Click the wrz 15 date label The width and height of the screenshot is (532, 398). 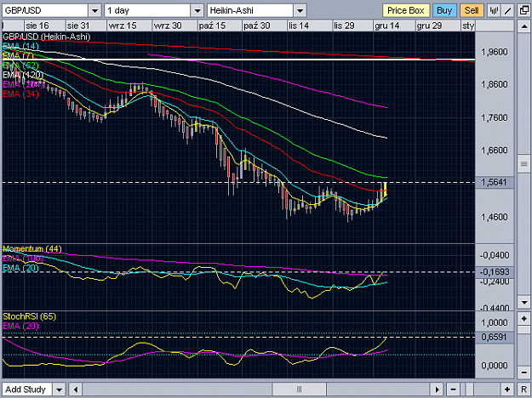click(x=123, y=26)
